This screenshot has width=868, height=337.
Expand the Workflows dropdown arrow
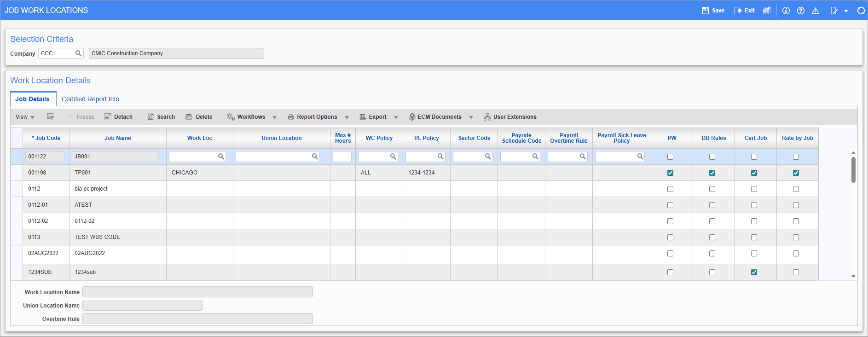pos(274,117)
